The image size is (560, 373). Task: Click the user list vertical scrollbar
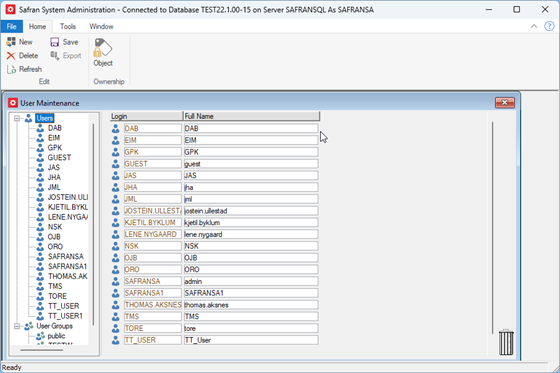pyautogui.click(x=492, y=228)
